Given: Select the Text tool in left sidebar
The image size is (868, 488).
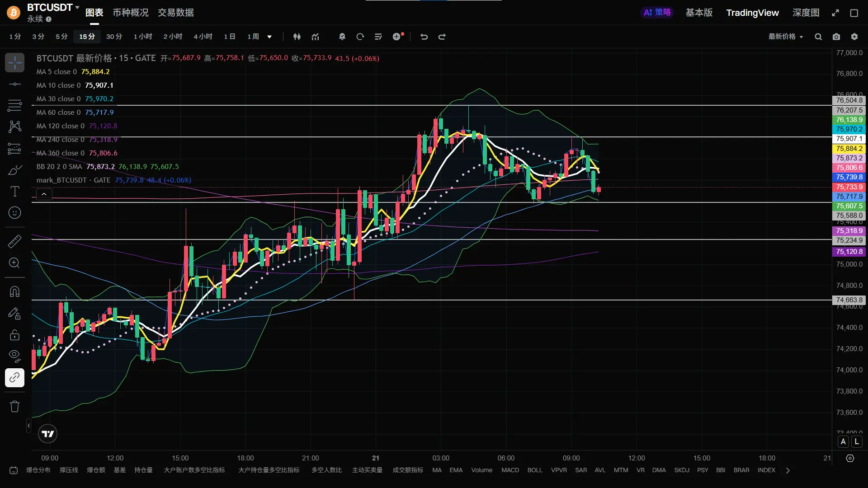Looking at the screenshot, I should [x=14, y=192].
